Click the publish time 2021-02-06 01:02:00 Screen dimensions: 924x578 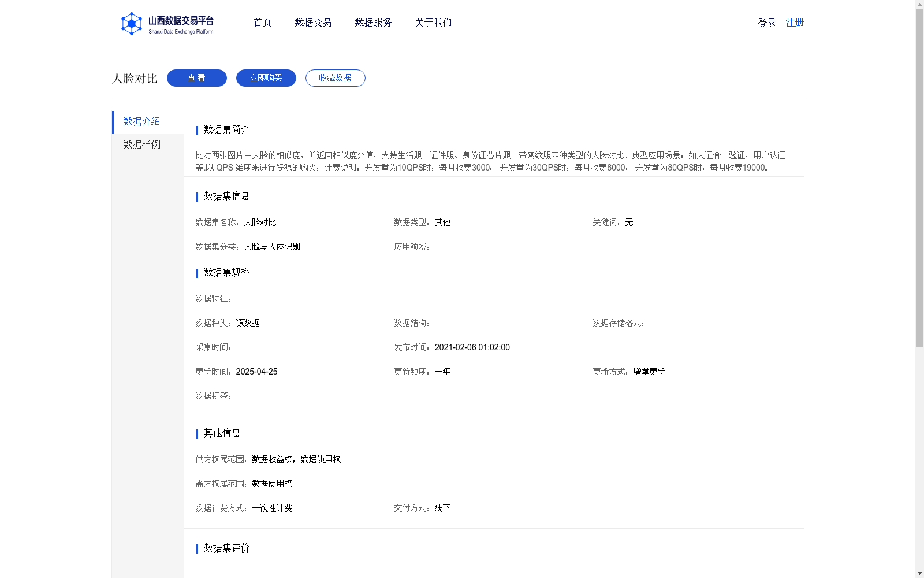tap(472, 347)
